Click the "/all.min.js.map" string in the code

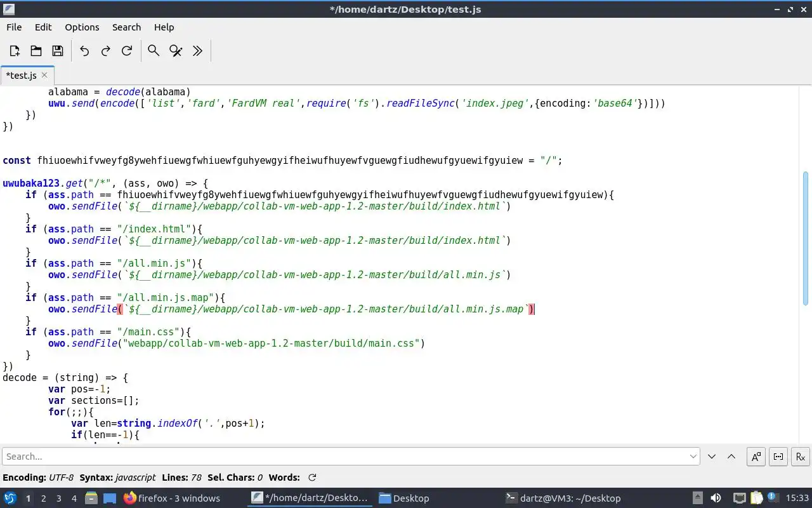pyautogui.click(x=166, y=298)
